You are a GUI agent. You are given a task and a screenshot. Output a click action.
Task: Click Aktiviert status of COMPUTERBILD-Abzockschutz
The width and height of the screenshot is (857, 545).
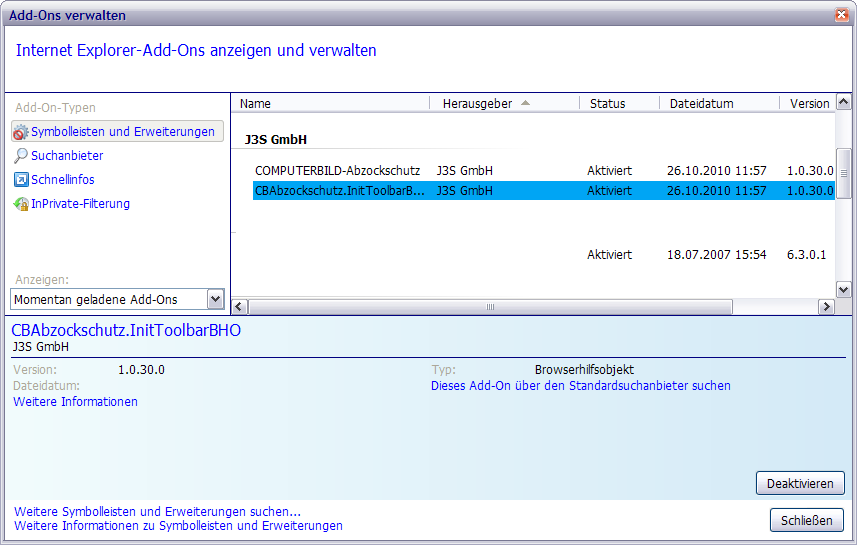(x=609, y=171)
